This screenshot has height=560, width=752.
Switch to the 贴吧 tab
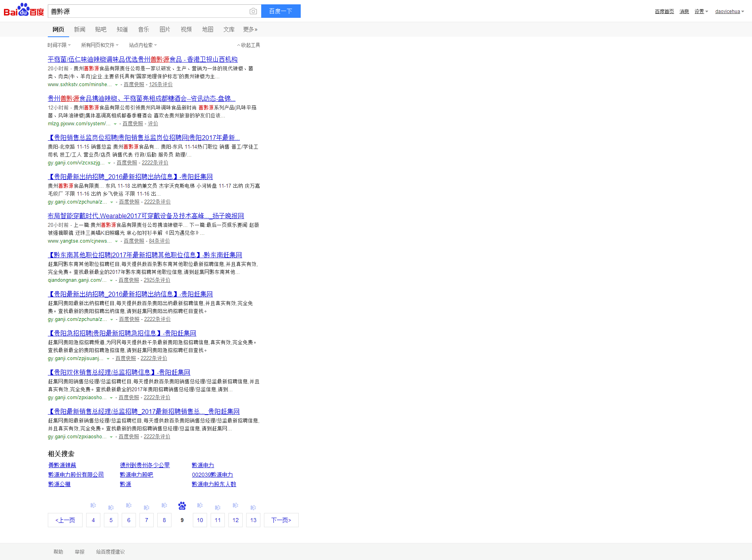click(101, 29)
